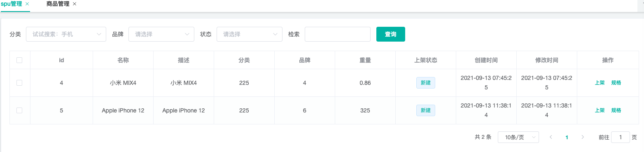The image size is (644, 152).
Task: Close the 商品管理 tab
Action: pos(75,4)
